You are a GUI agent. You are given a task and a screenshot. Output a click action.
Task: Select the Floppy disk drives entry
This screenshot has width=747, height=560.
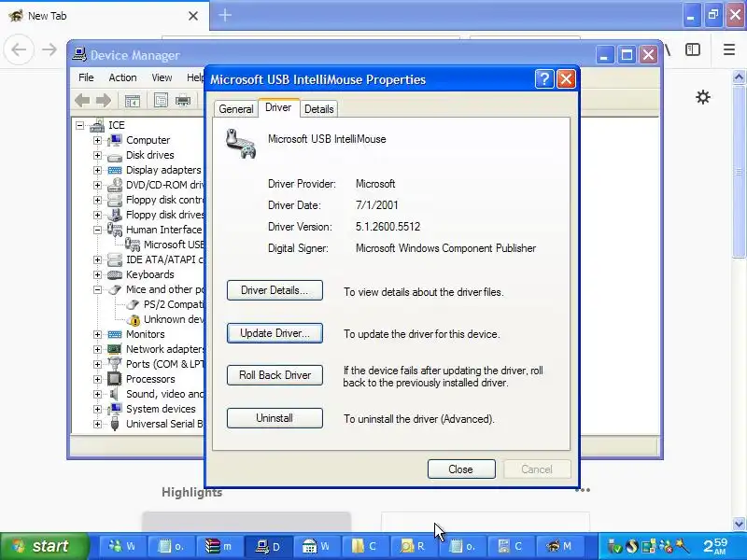point(165,215)
